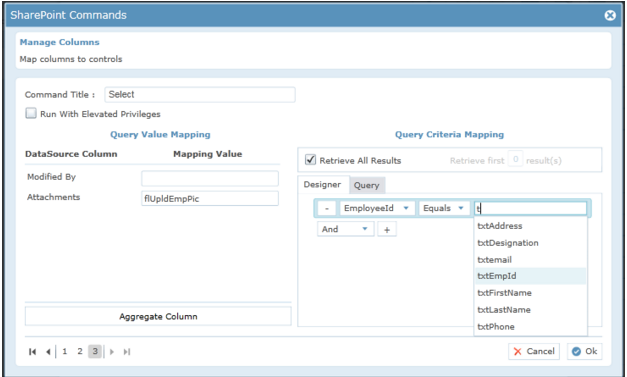Go to first page of pager

(x=32, y=352)
